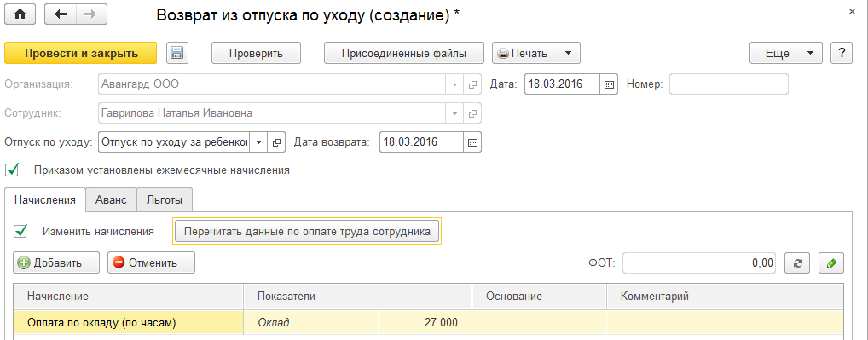The image size is (868, 340).
Task: Click Перечитать данные по оплате труда сотрудника
Action: coord(307,231)
